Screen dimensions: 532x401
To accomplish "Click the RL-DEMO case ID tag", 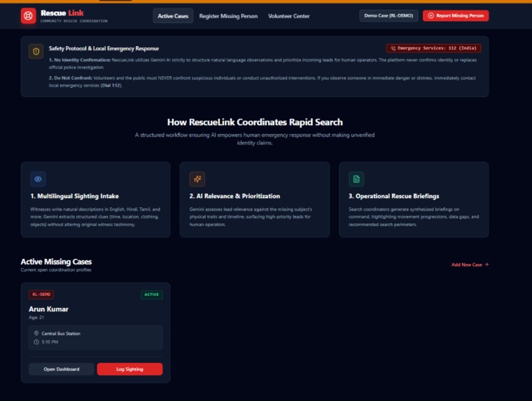I will coord(41,295).
